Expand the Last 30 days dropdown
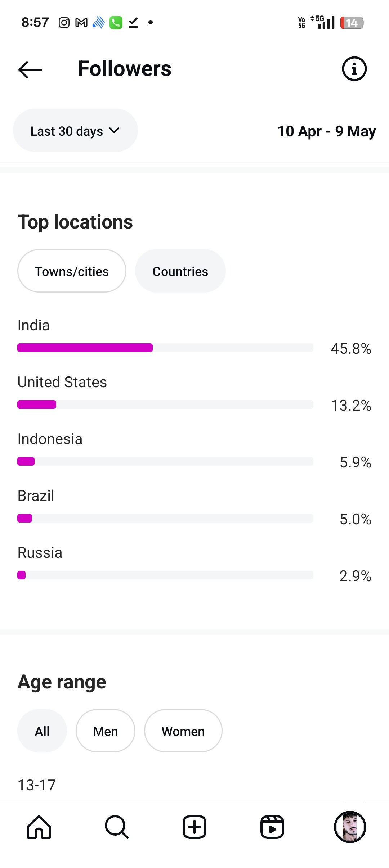 coord(75,130)
